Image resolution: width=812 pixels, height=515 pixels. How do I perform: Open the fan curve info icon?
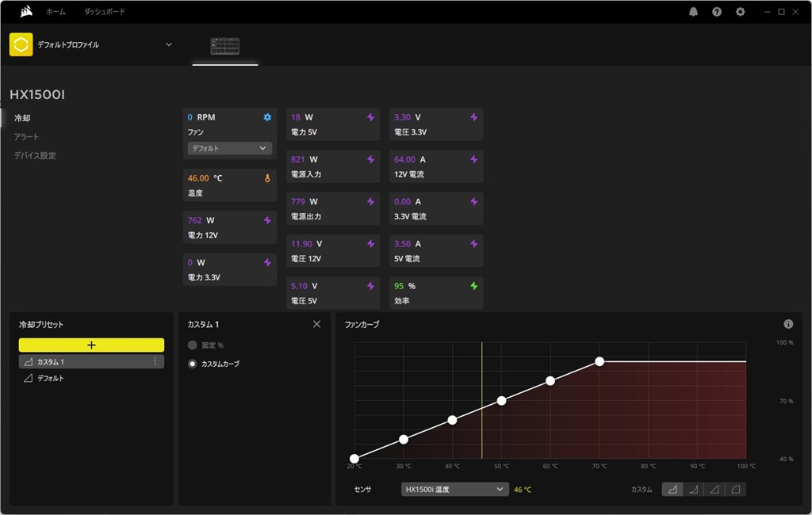[x=788, y=324]
